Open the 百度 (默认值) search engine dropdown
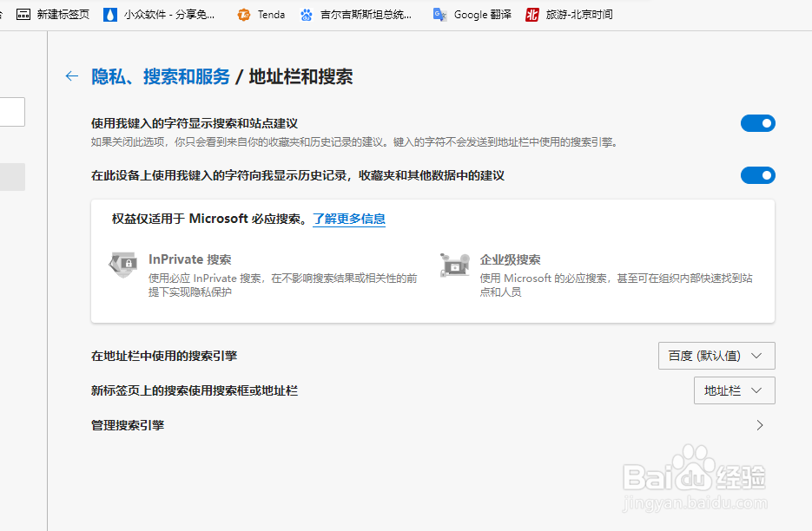The width and height of the screenshot is (812, 531). pyautogui.click(x=716, y=356)
